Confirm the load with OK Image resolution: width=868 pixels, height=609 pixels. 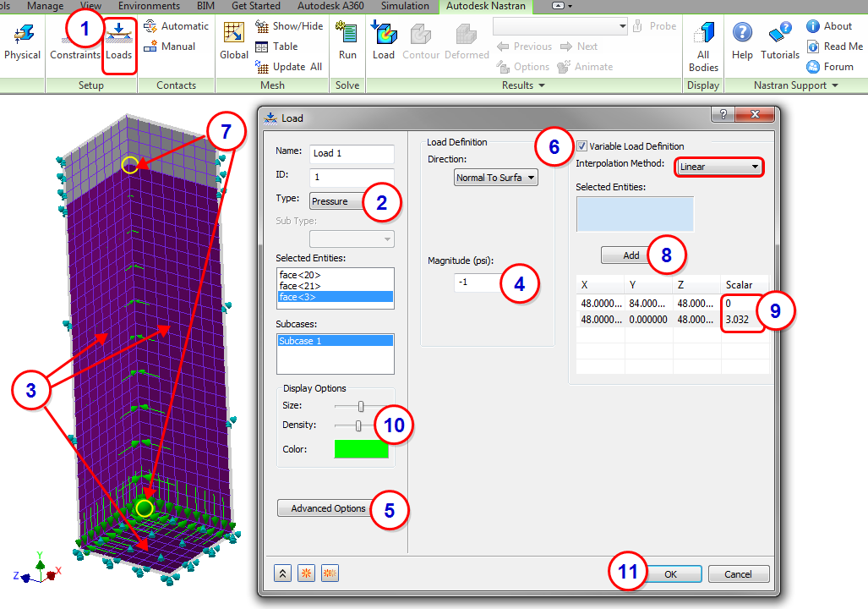tap(673, 574)
